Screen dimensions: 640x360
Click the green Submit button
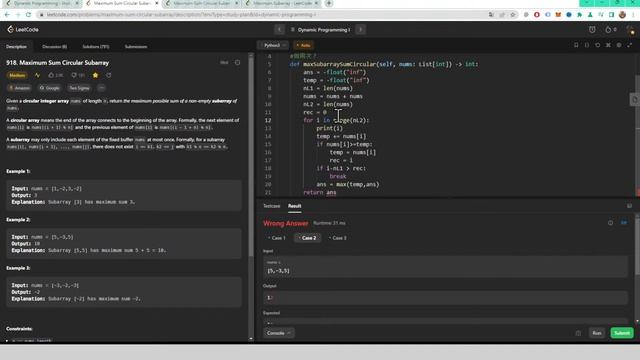coord(622,333)
